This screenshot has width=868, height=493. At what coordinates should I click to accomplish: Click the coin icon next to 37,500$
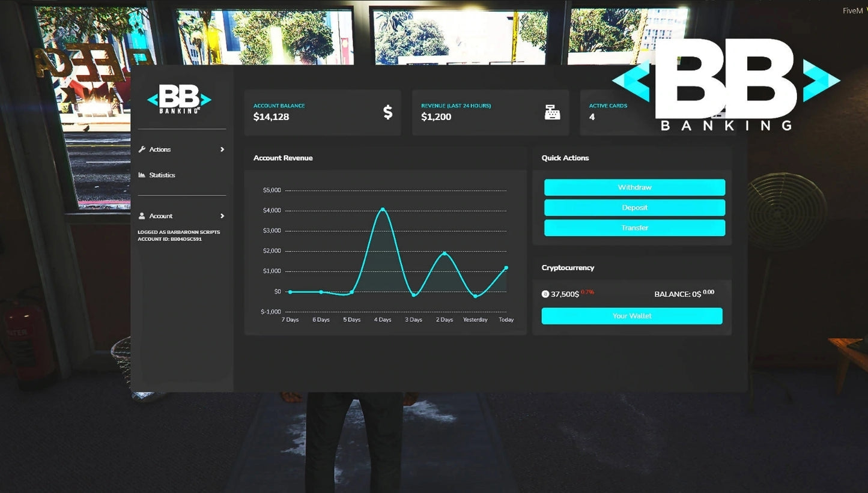(x=545, y=294)
